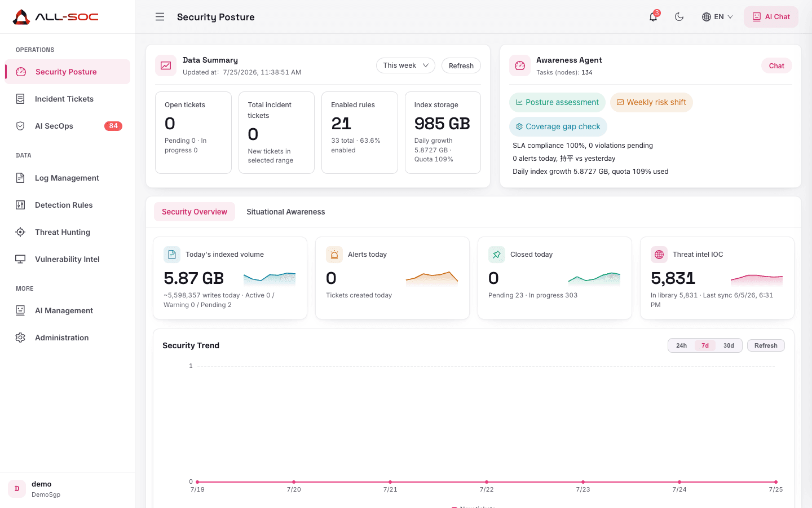Viewport: 812px width, 508px height.
Task: Open the EN language dropdown
Action: pos(717,17)
